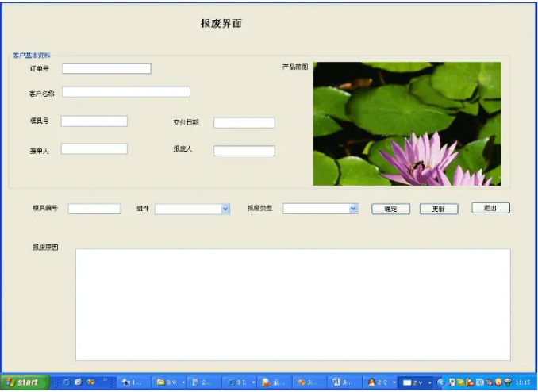
Task: Click the first quick launch icon beside start
Action: click(66, 382)
